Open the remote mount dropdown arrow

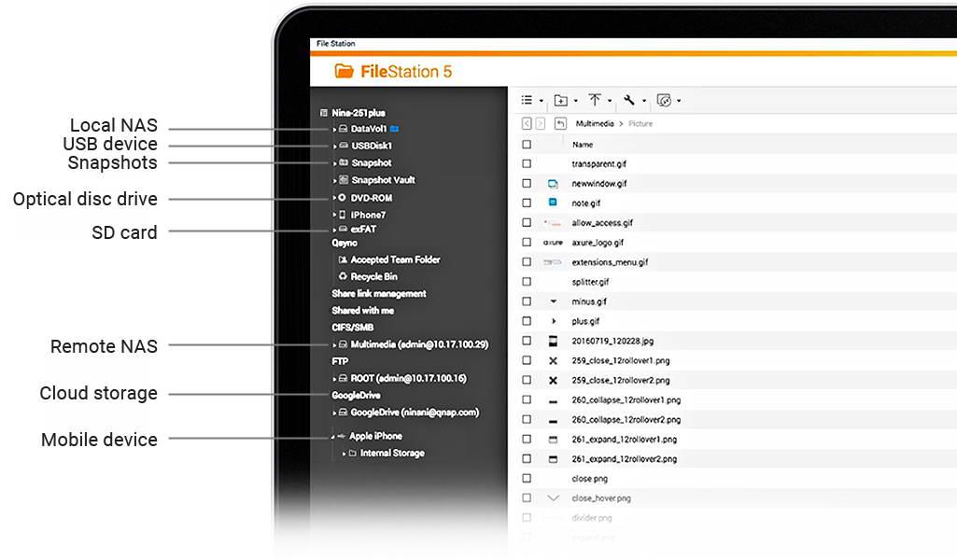(679, 101)
